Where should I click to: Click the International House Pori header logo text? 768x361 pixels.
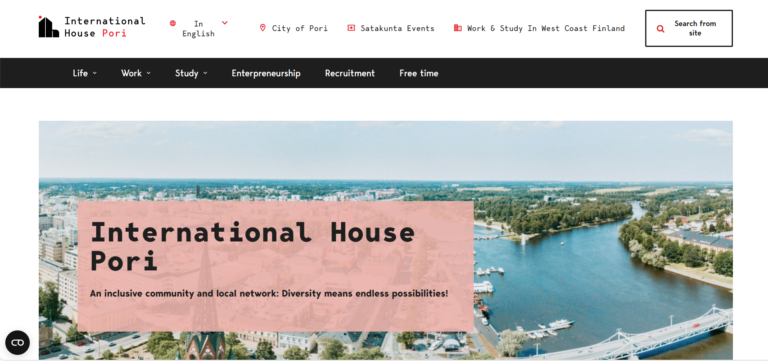105,27
